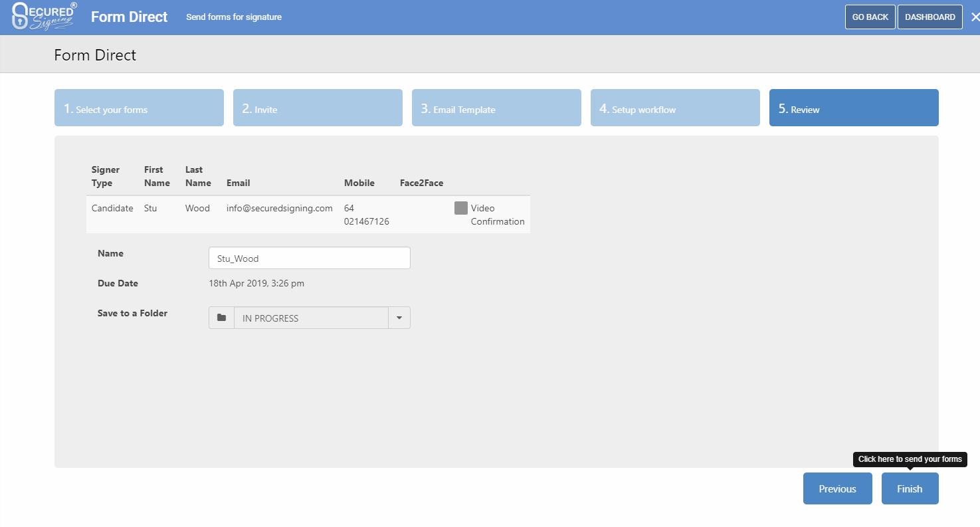Open the Email Template step
Viewport: 980px width, 527px height.
tap(496, 107)
